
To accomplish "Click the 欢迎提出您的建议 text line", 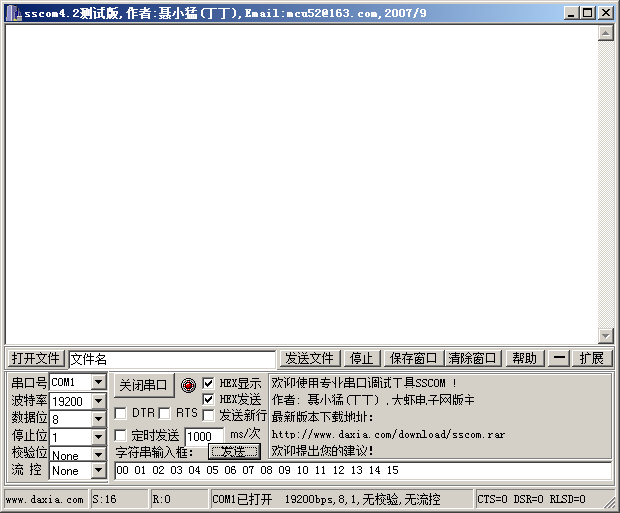I will click(322, 451).
